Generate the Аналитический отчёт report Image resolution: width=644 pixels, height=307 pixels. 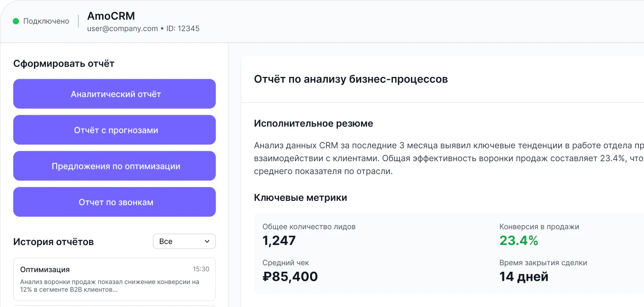tap(114, 94)
